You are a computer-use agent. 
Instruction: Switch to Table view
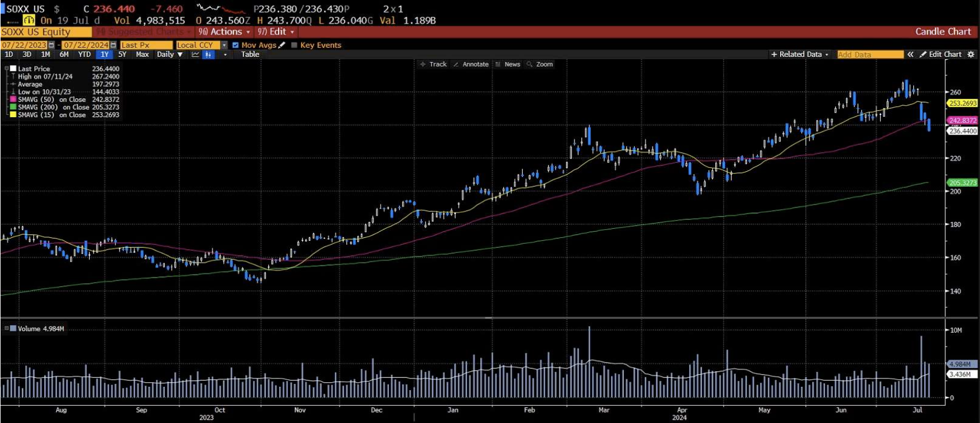pos(250,54)
